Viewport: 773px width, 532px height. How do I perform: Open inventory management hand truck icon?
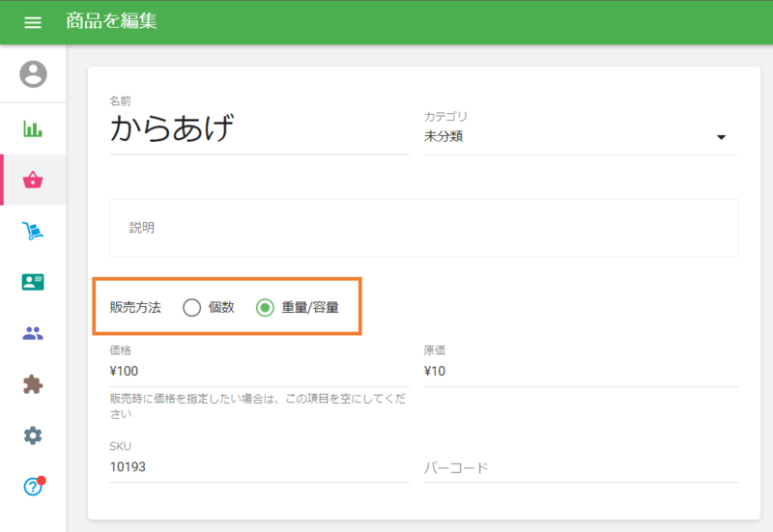pyautogui.click(x=33, y=231)
